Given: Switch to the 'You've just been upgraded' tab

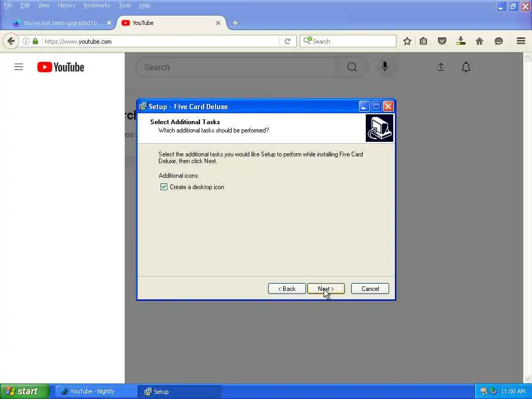Looking at the screenshot, I should click(61, 23).
